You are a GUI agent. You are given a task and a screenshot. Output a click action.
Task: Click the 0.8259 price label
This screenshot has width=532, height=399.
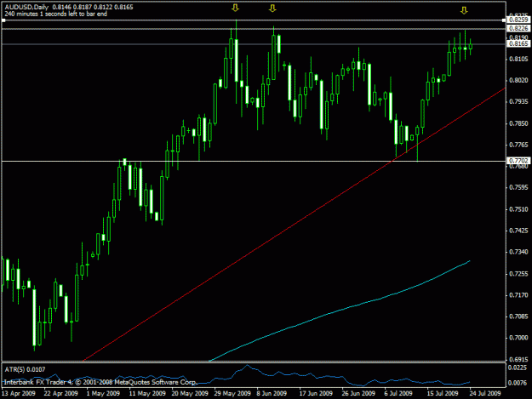coord(518,20)
